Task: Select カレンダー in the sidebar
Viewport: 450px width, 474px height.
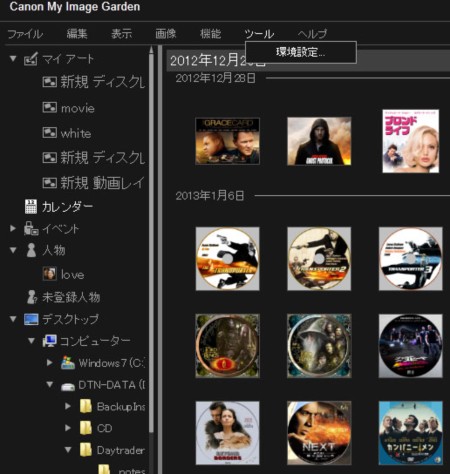Action: [67, 207]
